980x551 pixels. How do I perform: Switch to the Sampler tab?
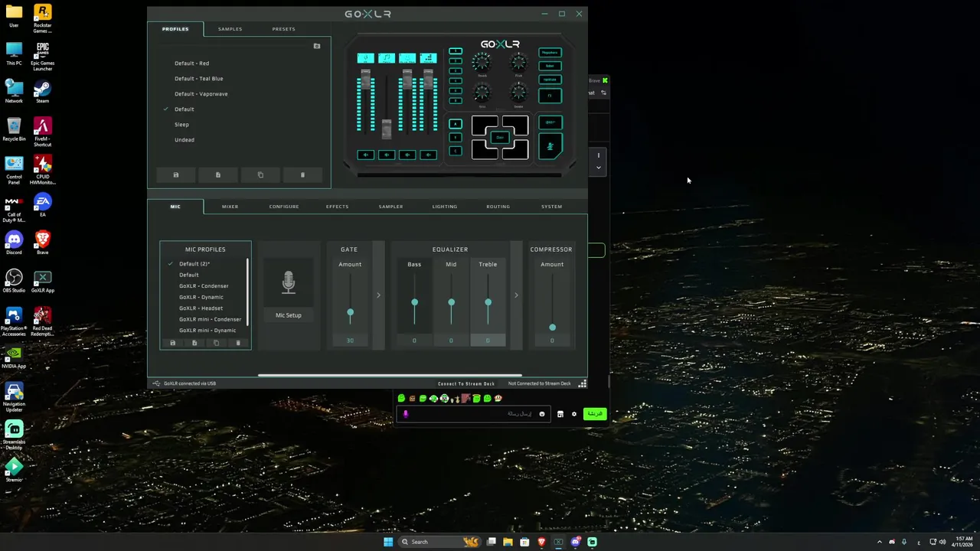coord(390,207)
